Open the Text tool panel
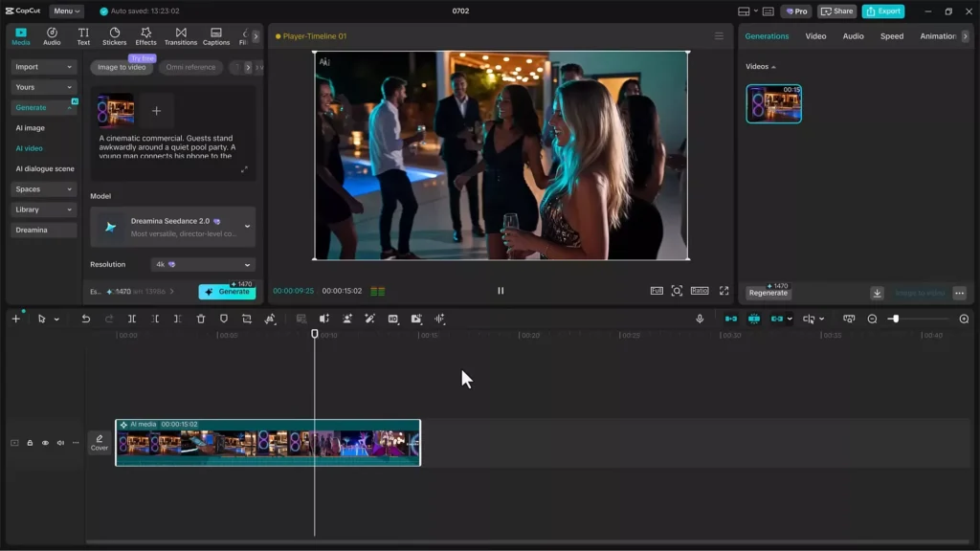The image size is (980, 551). tap(83, 36)
